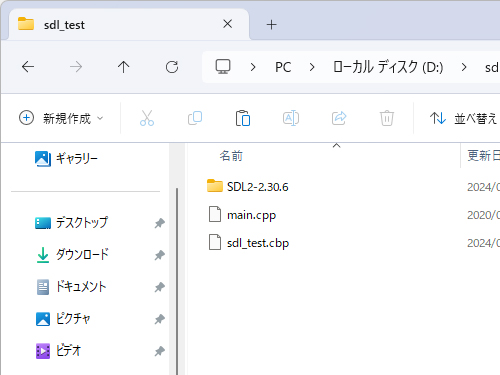Expand chevron after PC breadcrumb
The image size is (500, 375).
point(312,67)
